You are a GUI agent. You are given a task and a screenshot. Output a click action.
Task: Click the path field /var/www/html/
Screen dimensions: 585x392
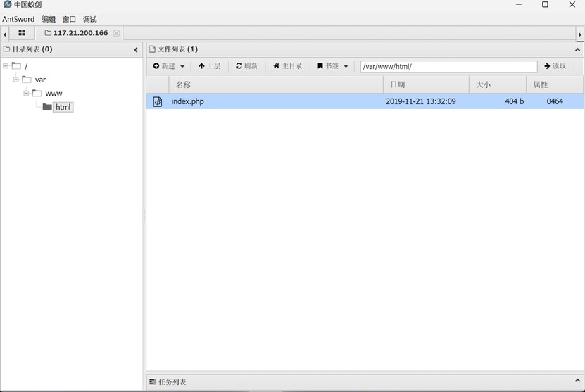pyautogui.click(x=448, y=66)
